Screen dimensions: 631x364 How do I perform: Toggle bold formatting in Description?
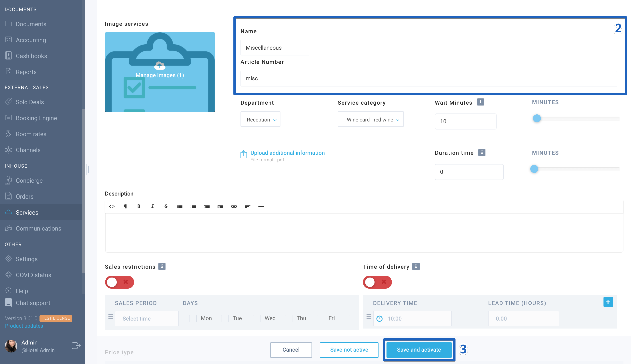coord(139,206)
